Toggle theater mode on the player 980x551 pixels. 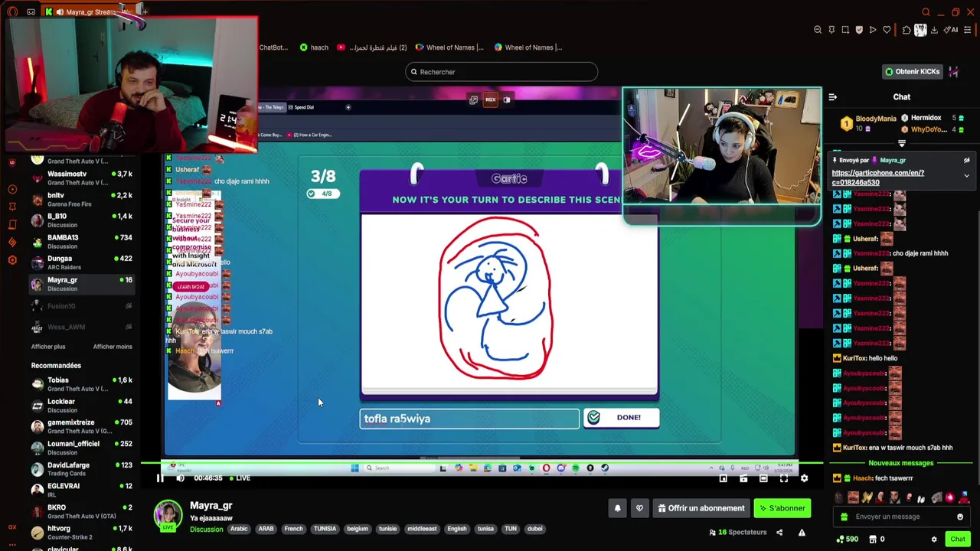[x=763, y=478]
